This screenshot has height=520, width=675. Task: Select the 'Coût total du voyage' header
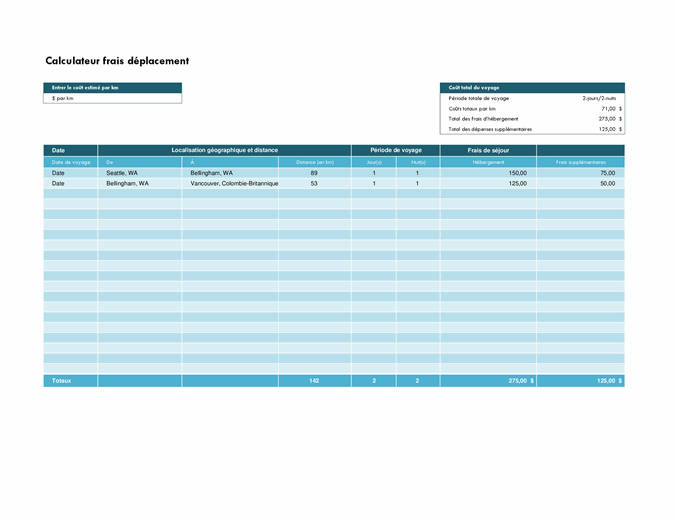pyautogui.click(x=531, y=88)
